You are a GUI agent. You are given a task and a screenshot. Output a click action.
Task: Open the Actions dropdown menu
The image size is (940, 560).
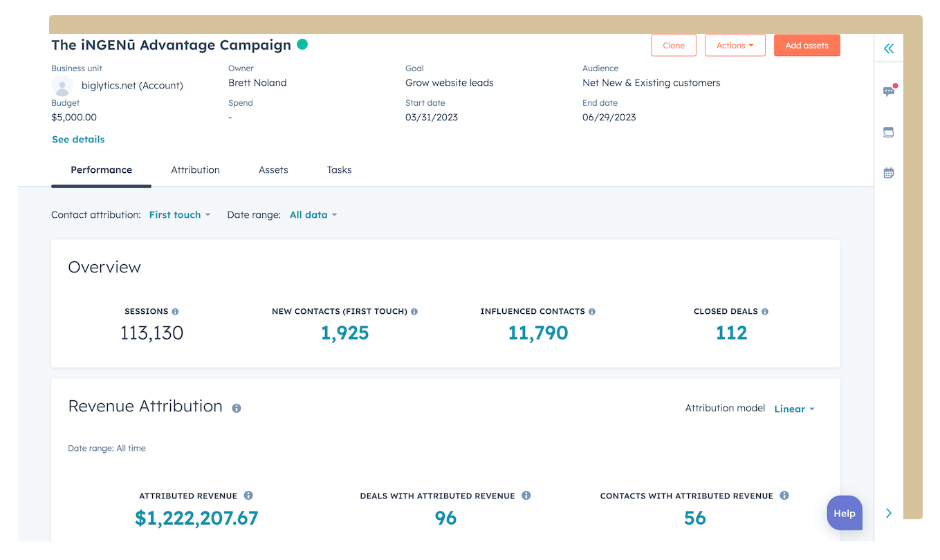tap(735, 46)
